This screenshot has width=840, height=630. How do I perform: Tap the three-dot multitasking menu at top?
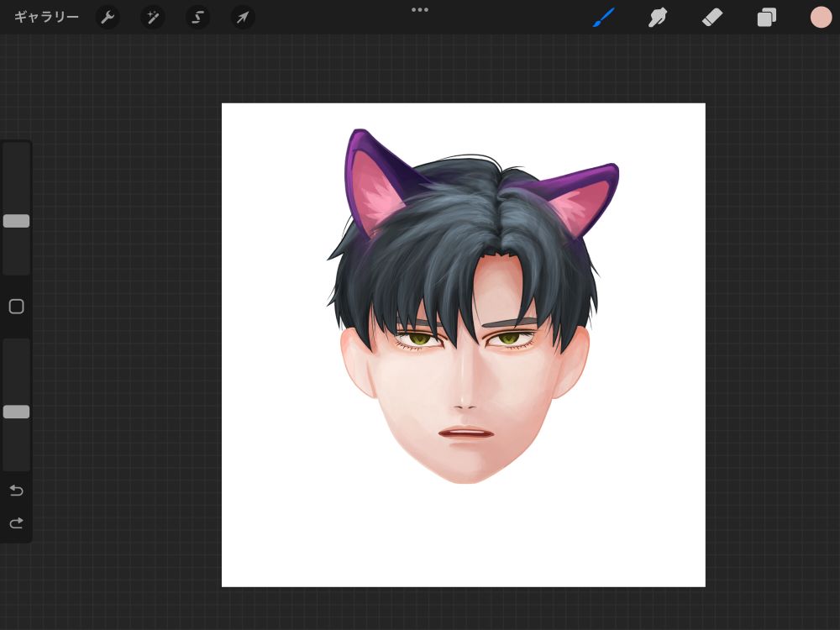coord(420,10)
